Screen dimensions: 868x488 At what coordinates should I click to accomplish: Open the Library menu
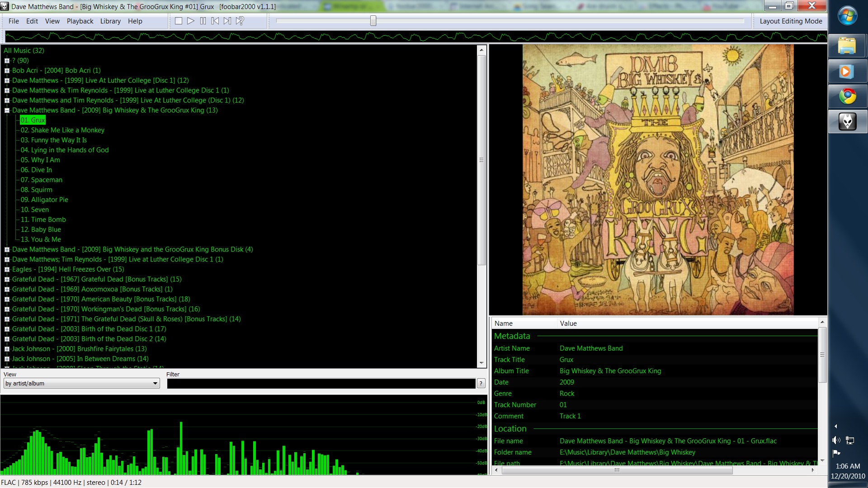click(x=110, y=21)
